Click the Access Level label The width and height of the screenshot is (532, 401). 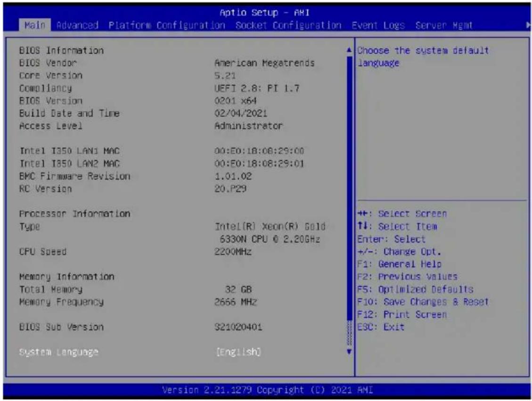point(50,126)
